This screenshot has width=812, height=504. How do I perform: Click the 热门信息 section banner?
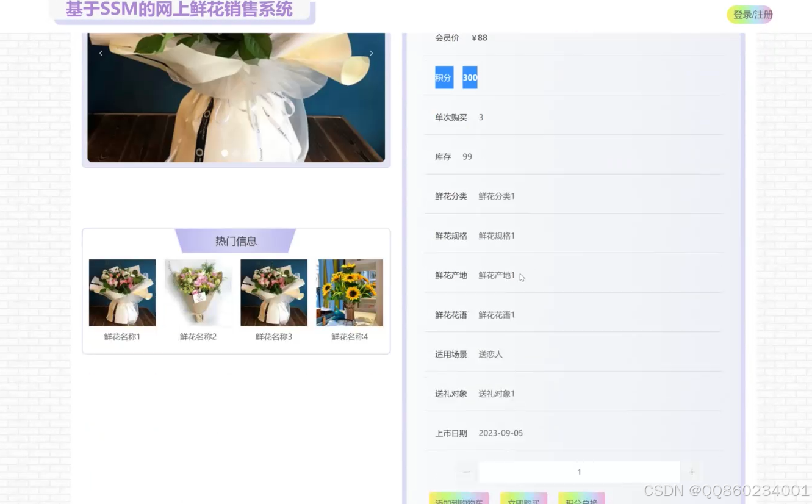point(235,241)
